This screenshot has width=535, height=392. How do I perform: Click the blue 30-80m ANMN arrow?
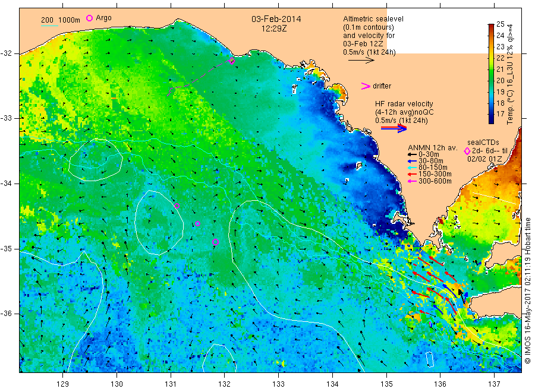click(412, 161)
